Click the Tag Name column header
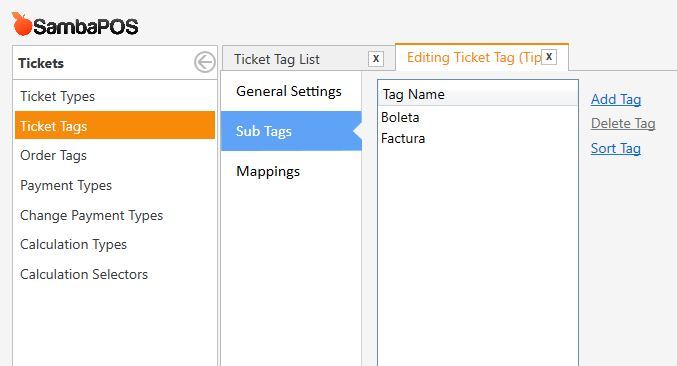Viewport: 677px width, 366px height. [x=478, y=94]
